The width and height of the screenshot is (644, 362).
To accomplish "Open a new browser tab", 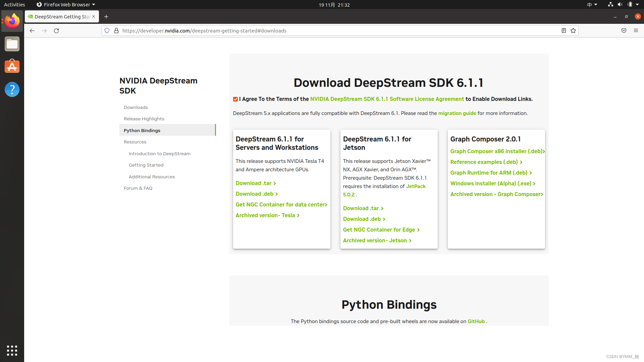I will (106, 16).
